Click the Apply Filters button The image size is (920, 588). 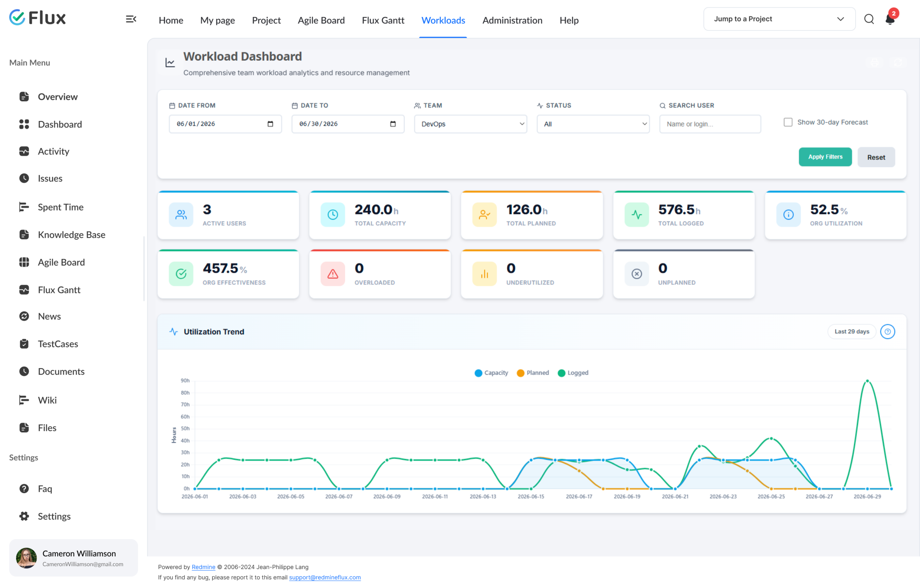point(825,157)
